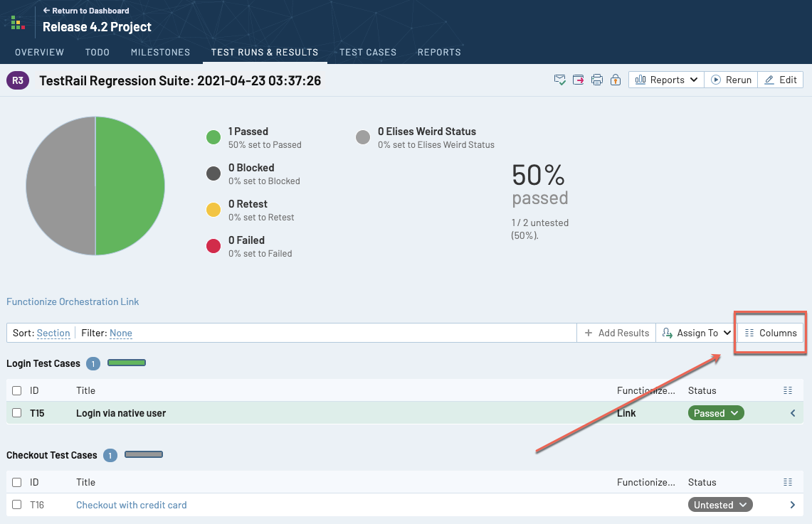Switch to the Test Cases tab

[x=368, y=52]
